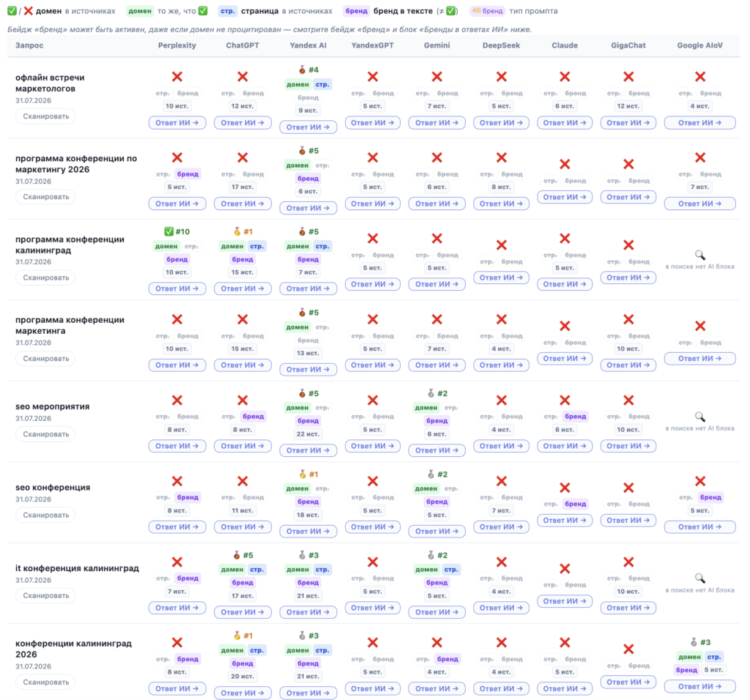Click the Yandex AI column header
750x700 pixels.
(308, 45)
